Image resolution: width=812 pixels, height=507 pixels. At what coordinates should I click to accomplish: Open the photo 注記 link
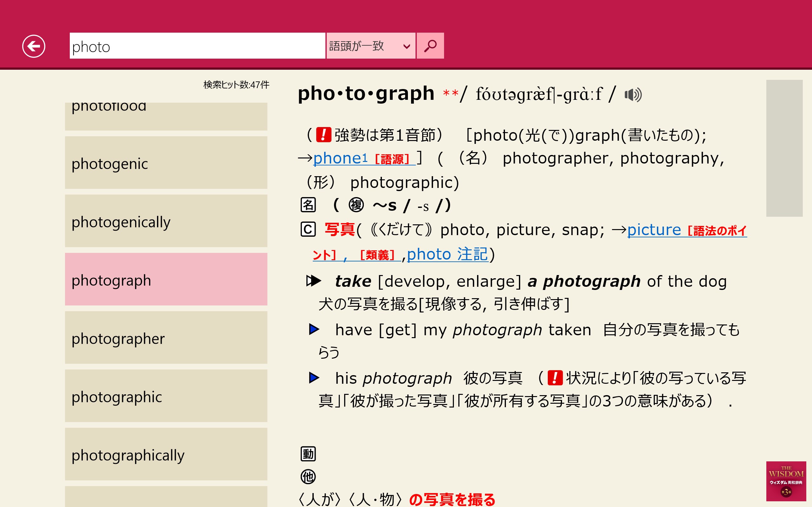click(447, 254)
